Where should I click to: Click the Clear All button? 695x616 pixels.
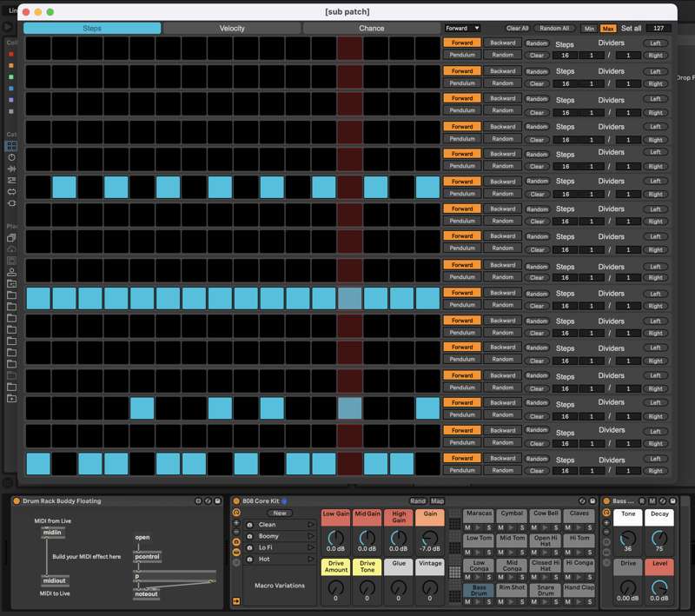[x=517, y=29]
